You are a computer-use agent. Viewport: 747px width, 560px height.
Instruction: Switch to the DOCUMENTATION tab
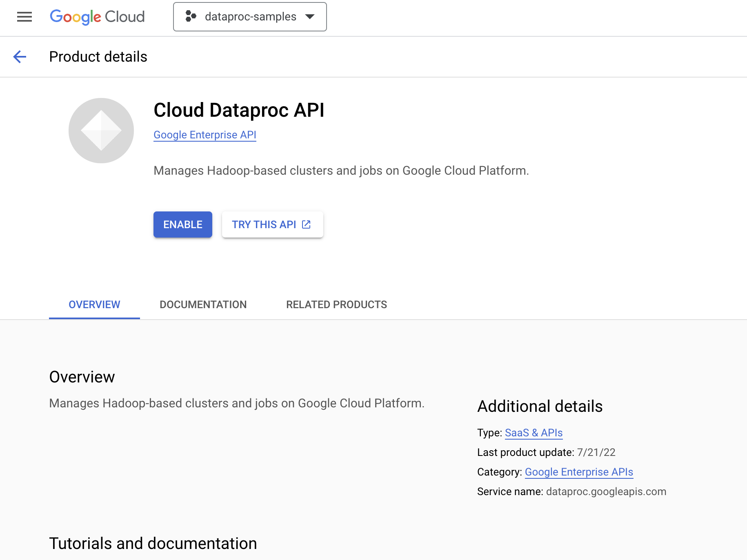(x=203, y=304)
